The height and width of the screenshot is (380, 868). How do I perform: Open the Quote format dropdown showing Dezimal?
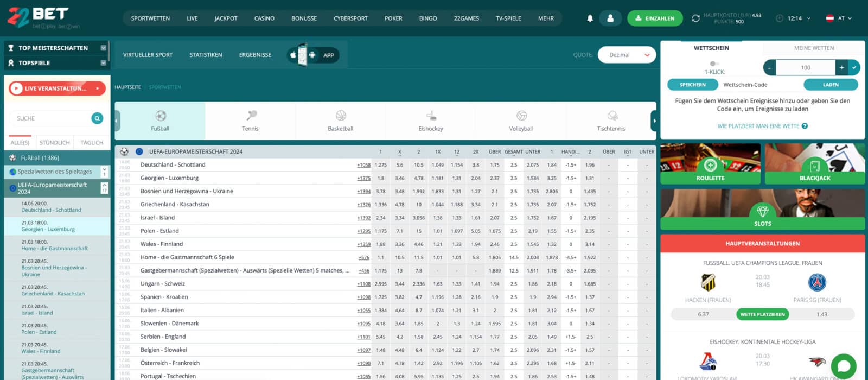click(627, 55)
